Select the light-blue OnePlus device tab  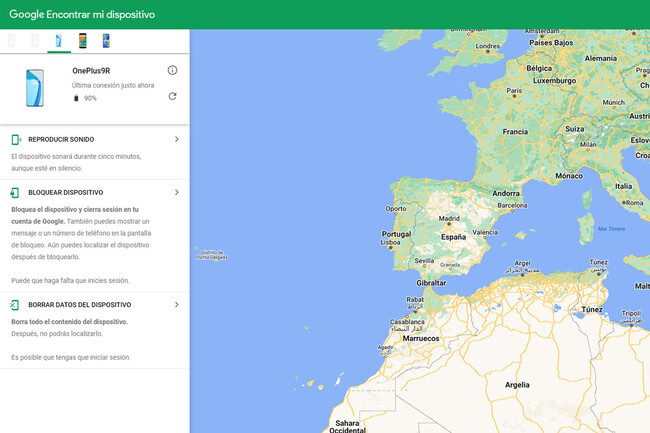point(59,41)
